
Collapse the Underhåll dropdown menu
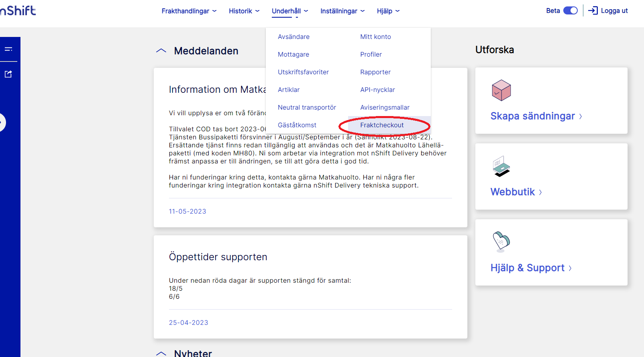click(x=290, y=11)
